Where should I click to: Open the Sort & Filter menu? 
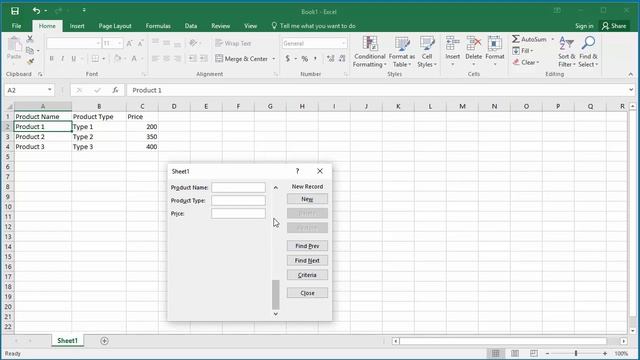tap(567, 52)
